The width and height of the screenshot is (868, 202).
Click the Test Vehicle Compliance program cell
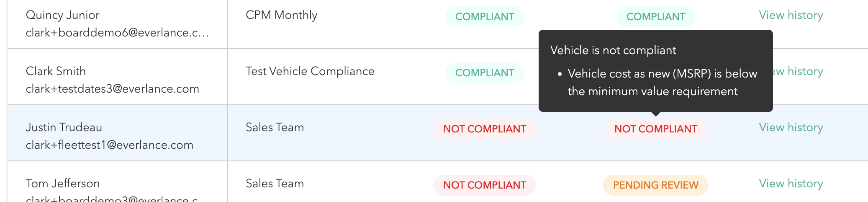pyautogui.click(x=310, y=71)
